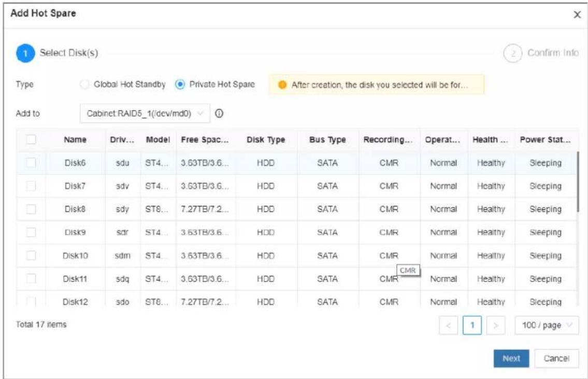Click the Bus Type column header
The image size is (588, 379).
327,139
